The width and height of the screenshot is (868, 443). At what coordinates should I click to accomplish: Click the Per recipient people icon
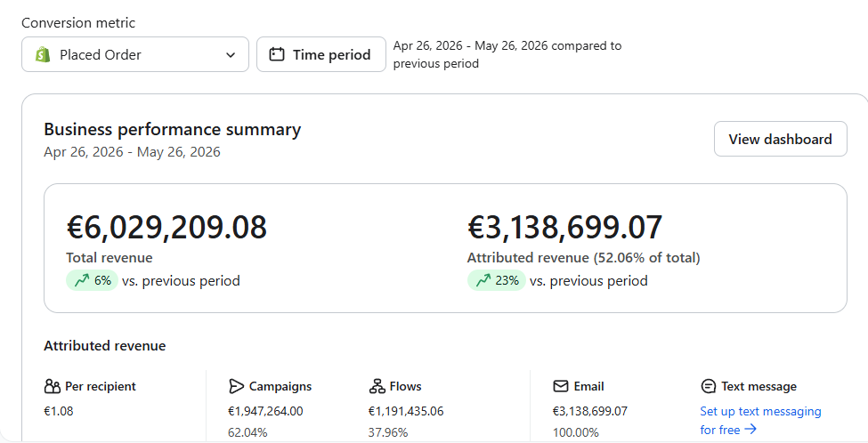[52, 386]
